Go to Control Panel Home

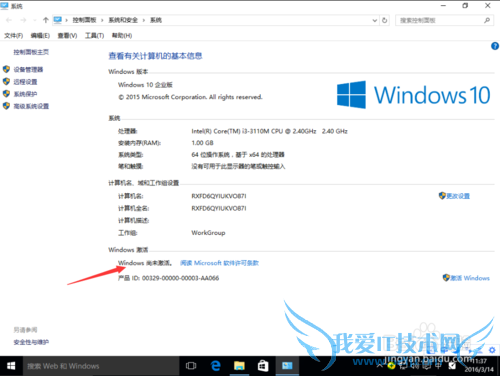(31, 52)
